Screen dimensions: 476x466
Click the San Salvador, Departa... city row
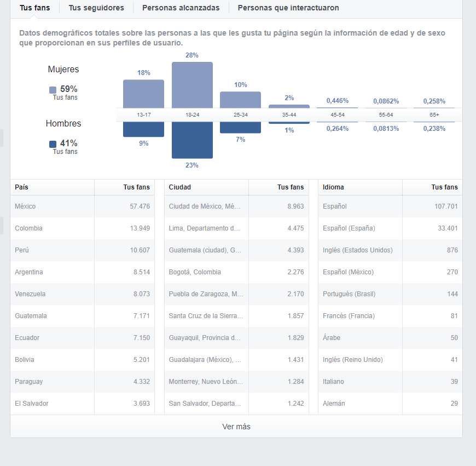click(236, 403)
